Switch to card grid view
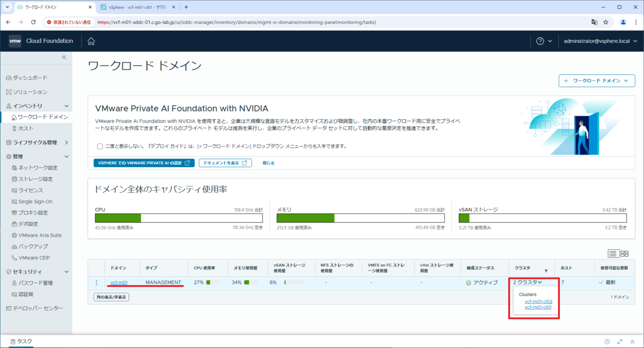Image resolution: width=644 pixels, height=348 pixels. coord(625,253)
